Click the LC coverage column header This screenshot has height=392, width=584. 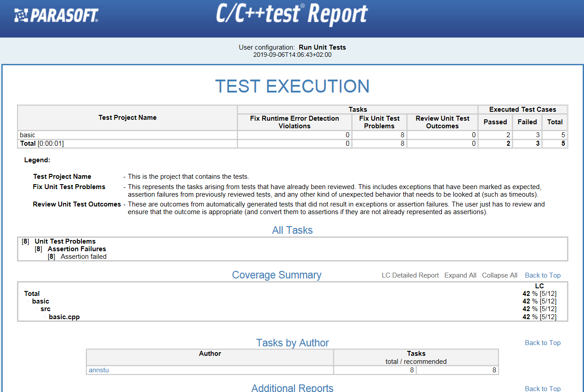click(x=539, y=286)
